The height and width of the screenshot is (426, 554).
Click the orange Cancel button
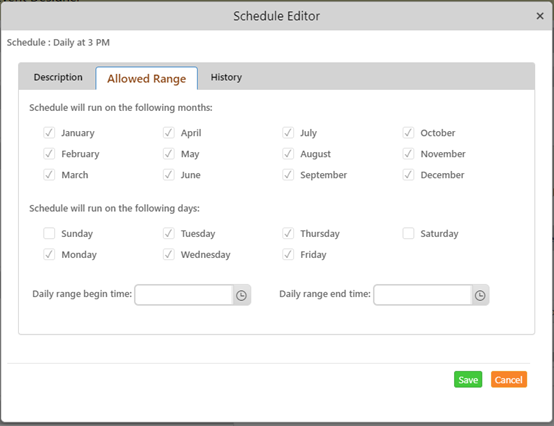(x=508, y=380)
